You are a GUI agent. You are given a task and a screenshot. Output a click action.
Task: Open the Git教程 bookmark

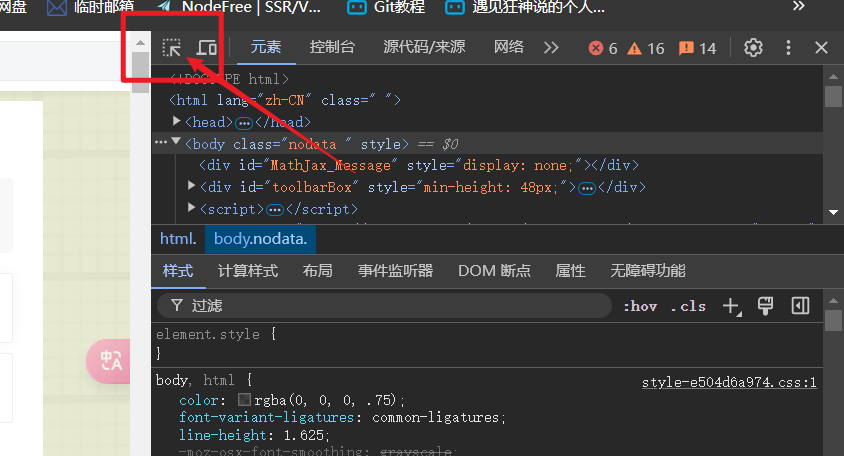pyautogui.click(x=386, y=7)
